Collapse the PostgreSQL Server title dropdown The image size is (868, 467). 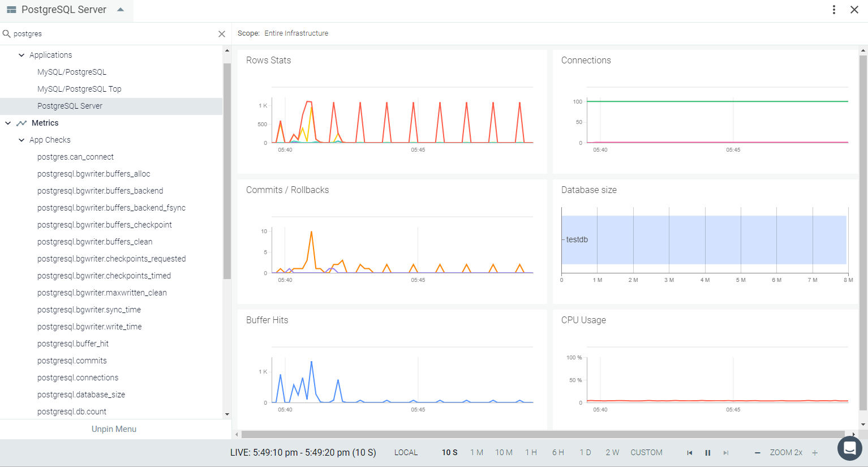click(121, 10)
